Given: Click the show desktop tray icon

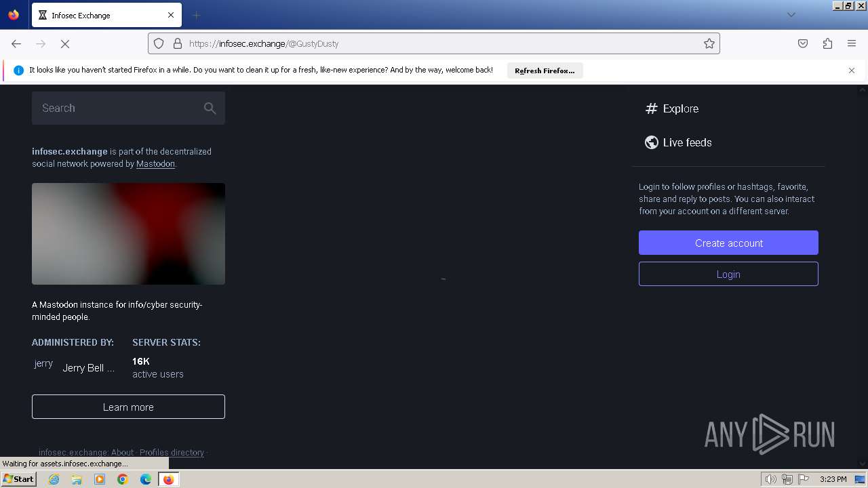Looking at the screenshot, I should coord(860,479).
